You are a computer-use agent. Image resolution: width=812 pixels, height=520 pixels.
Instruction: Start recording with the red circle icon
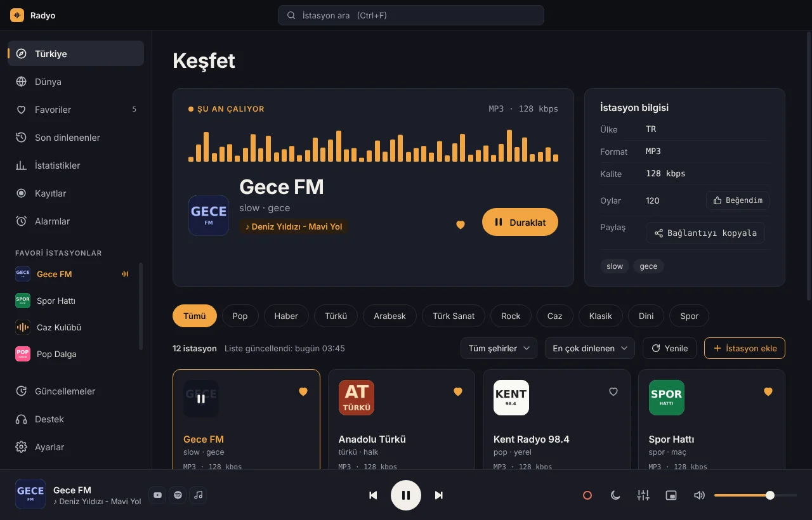tap(587, 495)
